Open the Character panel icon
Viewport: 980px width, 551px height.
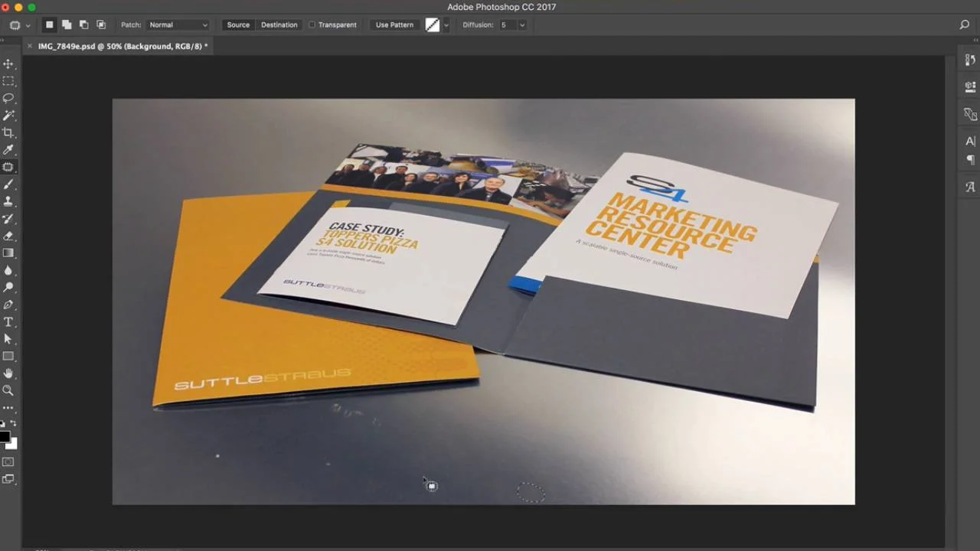pos(970,141)
